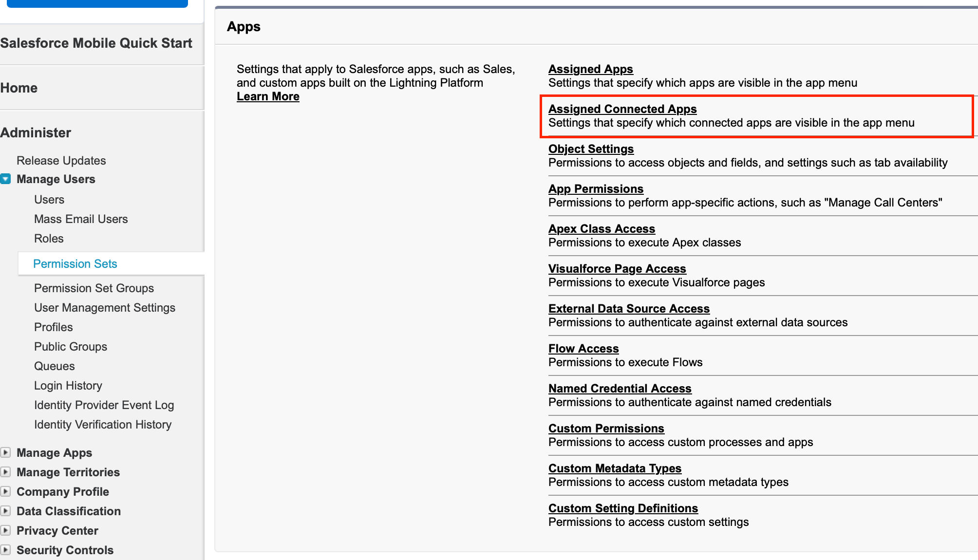Open Custom Metadata Types permissions
Screen dimensions: 978x560
(x=615, y=468)
